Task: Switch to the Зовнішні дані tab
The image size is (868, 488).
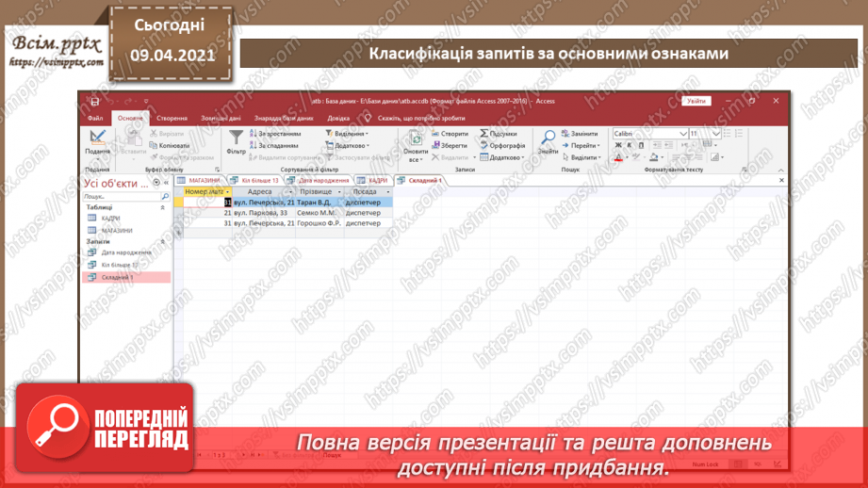Action: pyautogui.click(x=221, y=119)
